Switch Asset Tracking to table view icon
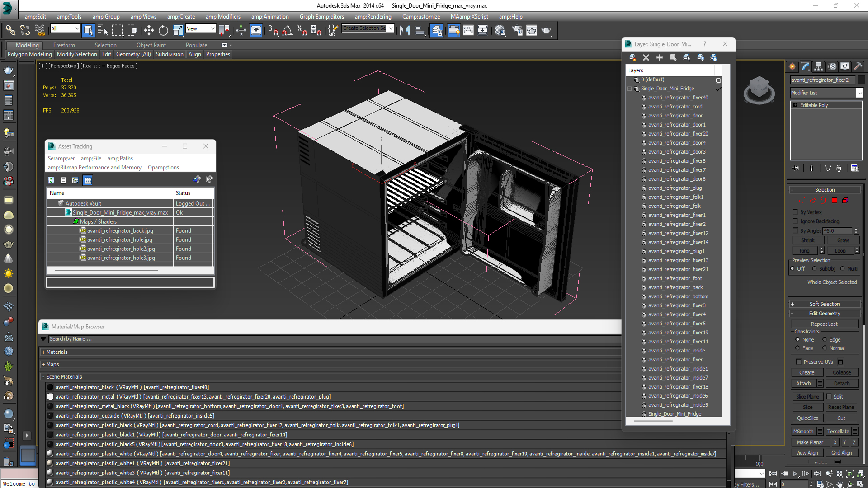868x488 pixels. 88,180
